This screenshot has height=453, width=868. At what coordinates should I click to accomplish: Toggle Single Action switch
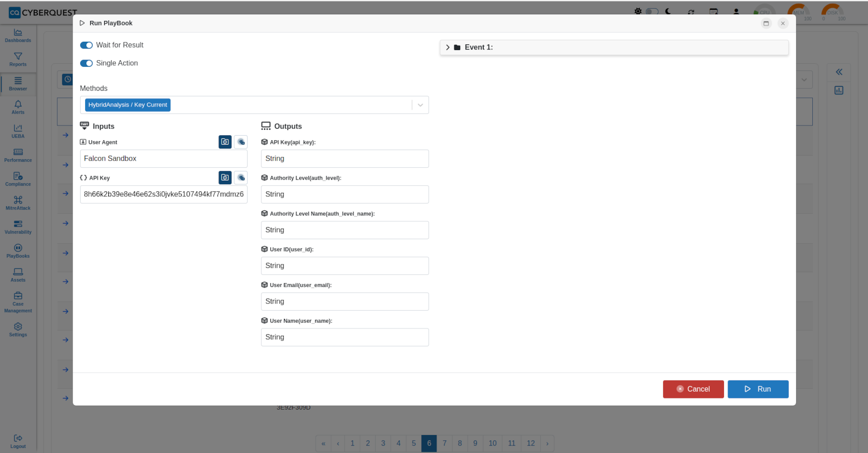[86, 63]
